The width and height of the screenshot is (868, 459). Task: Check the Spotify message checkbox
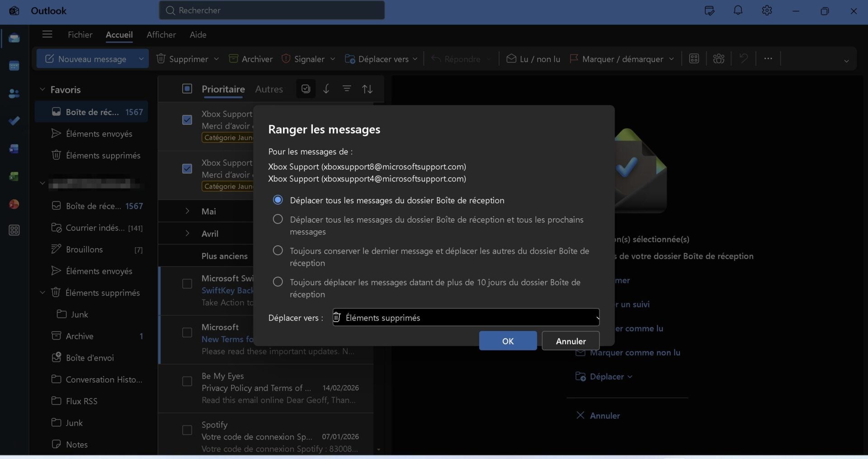coord(187,430)
